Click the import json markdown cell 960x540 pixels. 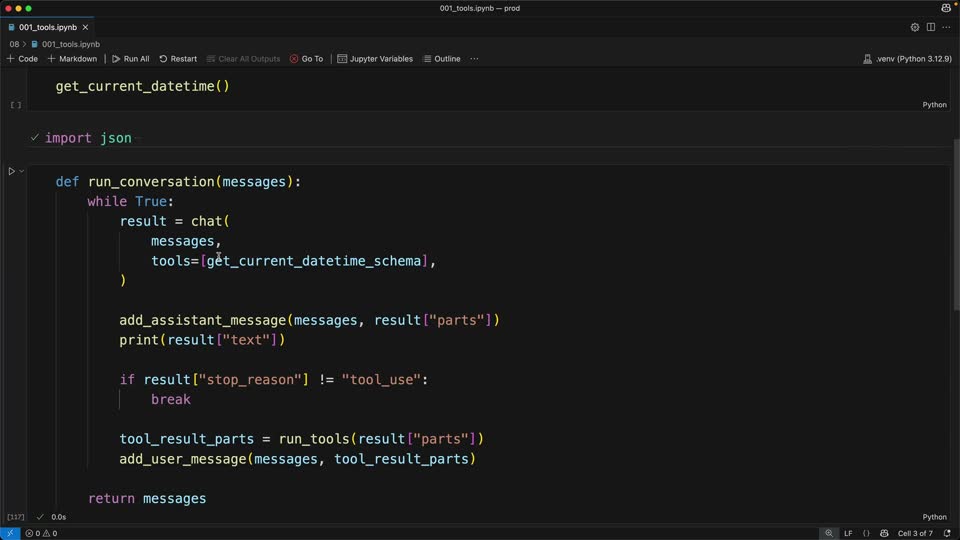pos(88,138)
